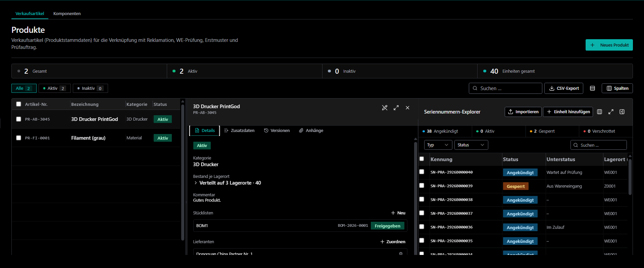Click Einheit hinzufügen button

point(568,112)
